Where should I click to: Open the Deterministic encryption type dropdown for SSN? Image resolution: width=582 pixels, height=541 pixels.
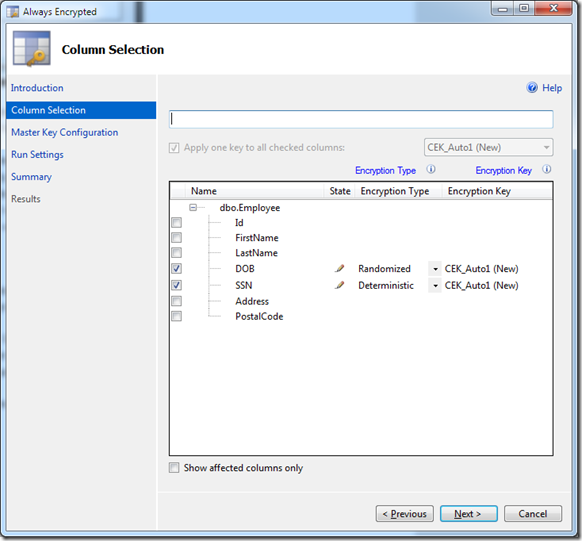(435, 285)
